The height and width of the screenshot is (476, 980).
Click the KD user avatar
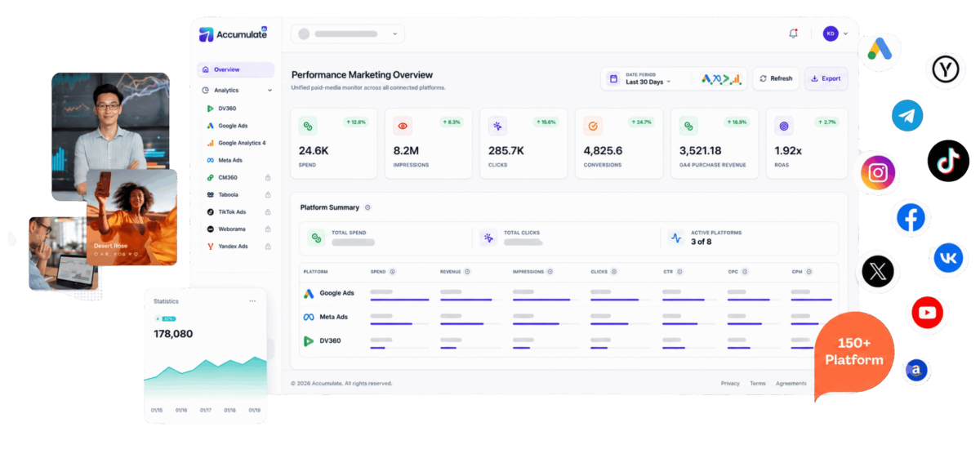click(x=831, y=33)
